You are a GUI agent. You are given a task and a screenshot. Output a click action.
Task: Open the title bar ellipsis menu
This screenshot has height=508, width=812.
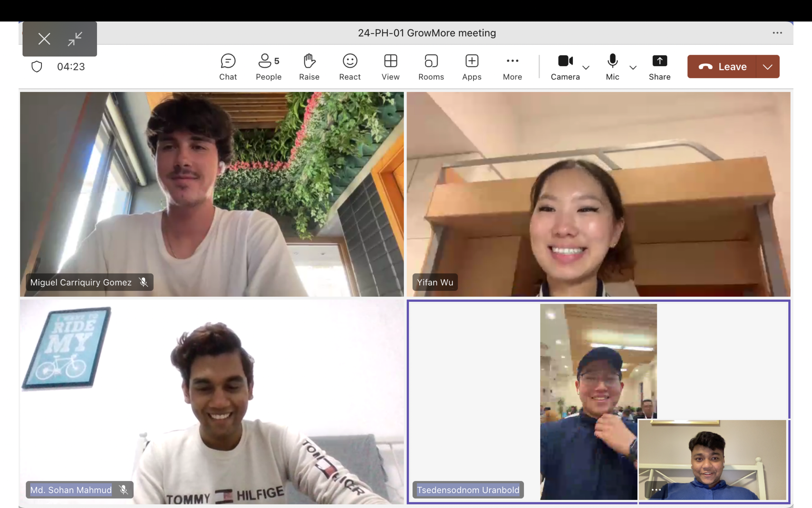point(777,33)
